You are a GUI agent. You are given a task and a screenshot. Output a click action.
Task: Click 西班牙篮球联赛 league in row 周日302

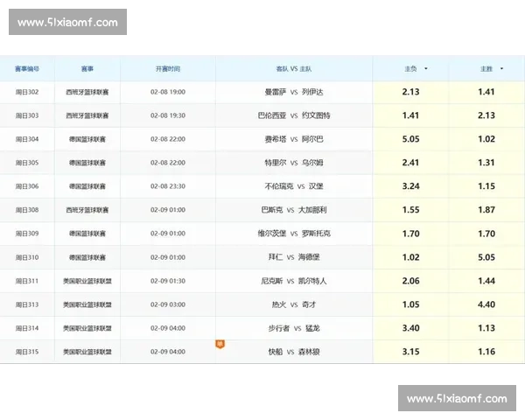coord(87,92)
